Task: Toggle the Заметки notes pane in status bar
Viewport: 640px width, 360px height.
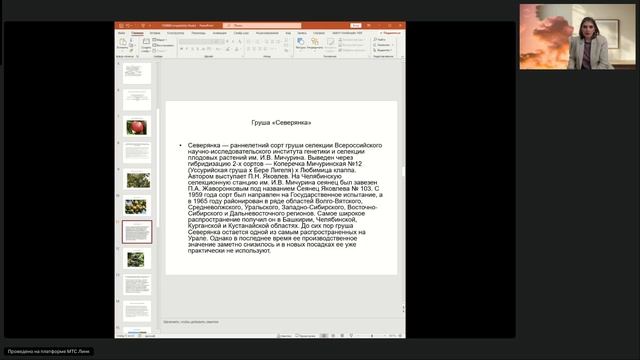Action: [284, 336]
